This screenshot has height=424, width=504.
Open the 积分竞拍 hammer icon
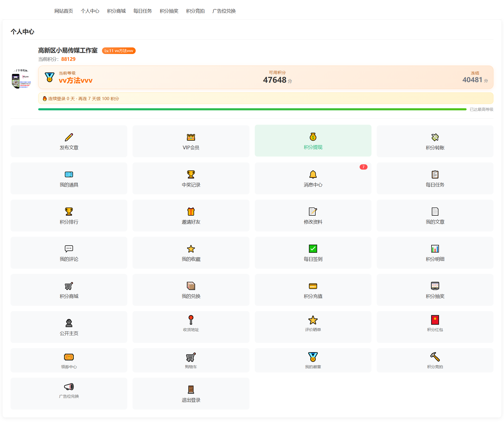(x=435, y=357)
